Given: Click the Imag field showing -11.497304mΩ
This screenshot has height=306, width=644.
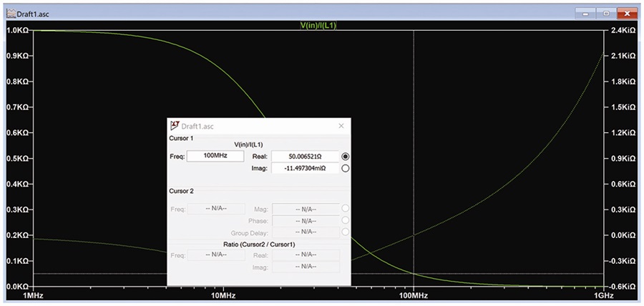Looking at the screenshot, I should point(305,168).
